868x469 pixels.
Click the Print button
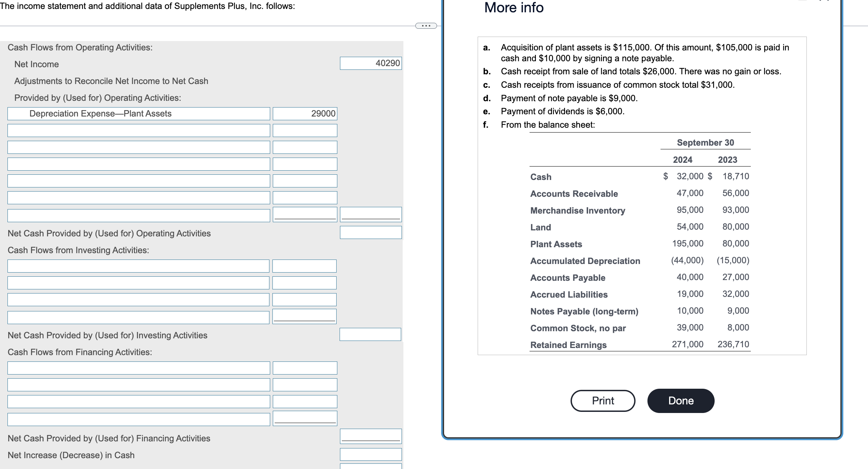603,401
